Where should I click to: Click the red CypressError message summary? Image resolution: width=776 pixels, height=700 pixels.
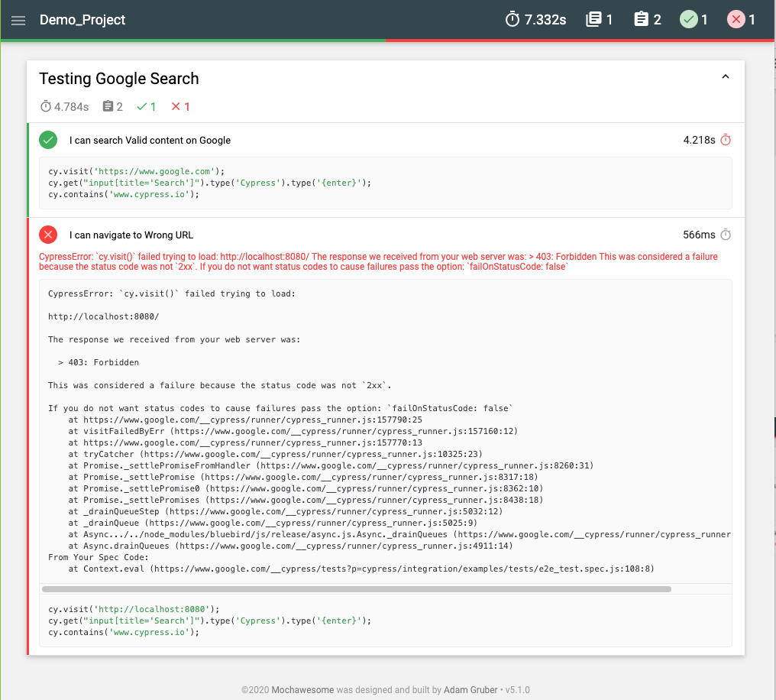pyautogui.click(x=378, y=261)
